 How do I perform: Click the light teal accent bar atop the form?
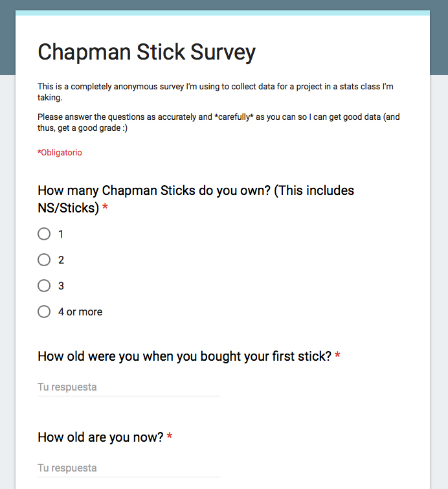(x=222, y=12)
